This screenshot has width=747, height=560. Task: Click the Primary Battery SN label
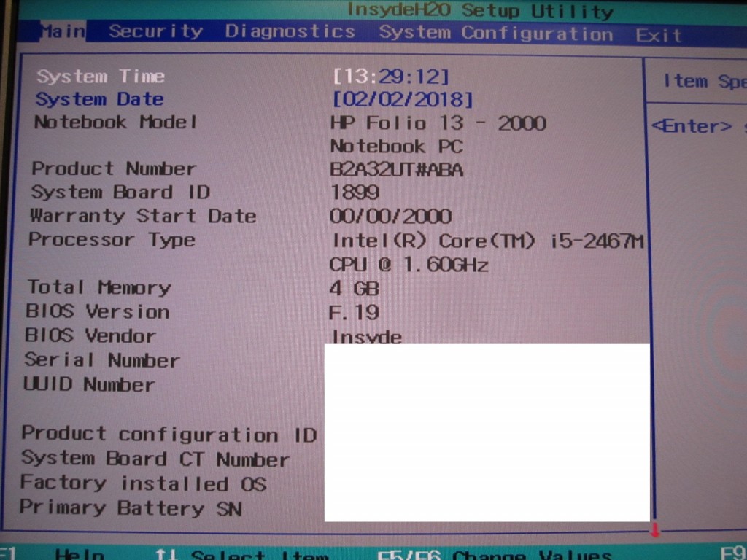click(x=131, y=508)
